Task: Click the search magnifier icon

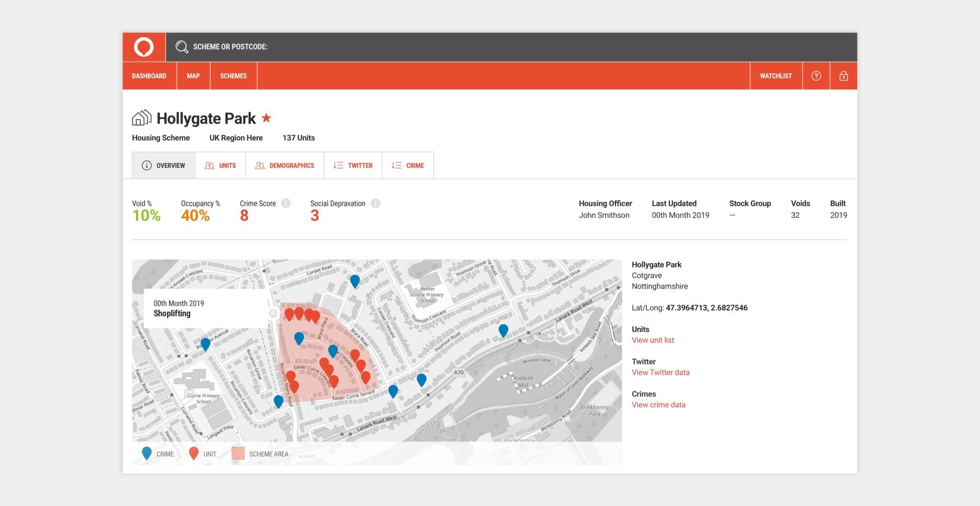Action: pos(182,47)
